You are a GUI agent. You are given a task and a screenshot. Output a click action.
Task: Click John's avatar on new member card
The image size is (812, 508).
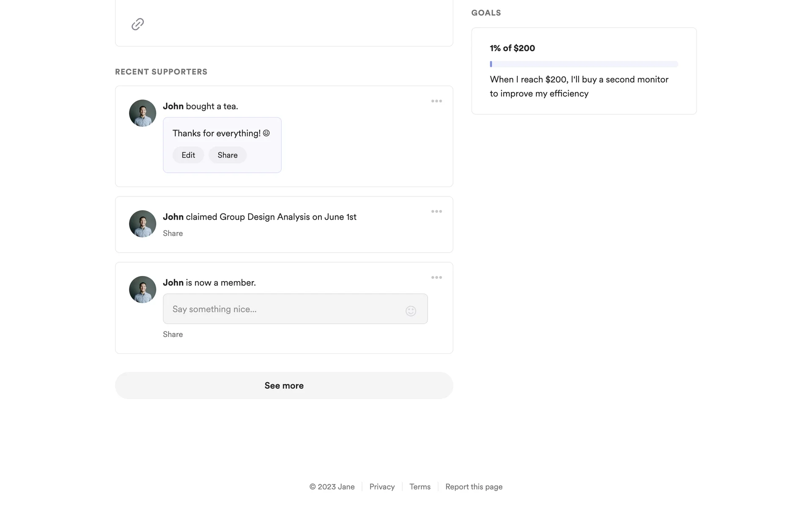(x=143, y=290)
